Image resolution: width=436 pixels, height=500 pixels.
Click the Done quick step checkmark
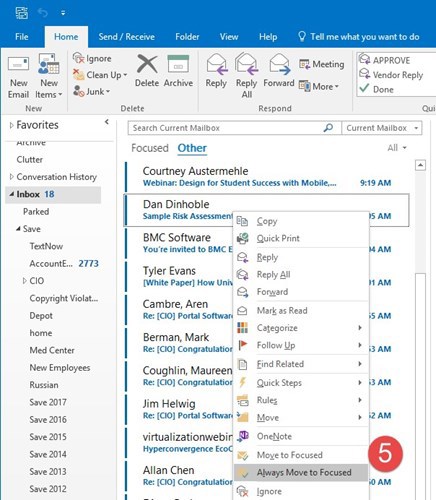[364, 89]
